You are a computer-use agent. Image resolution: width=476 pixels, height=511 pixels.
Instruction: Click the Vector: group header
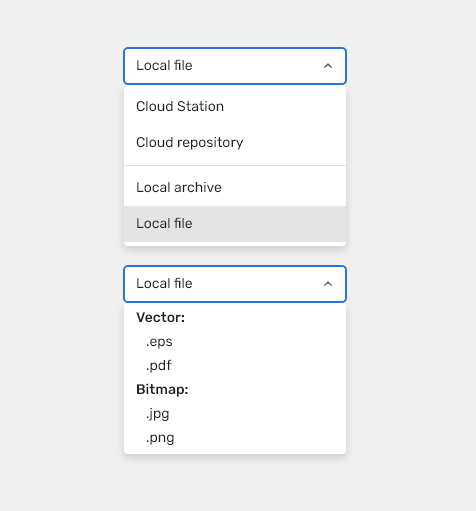(160, 318)
